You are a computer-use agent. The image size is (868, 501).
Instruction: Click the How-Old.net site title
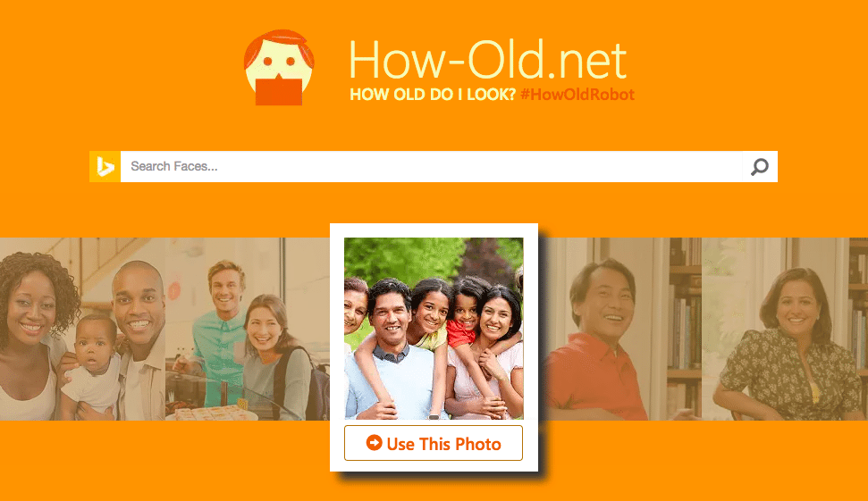point(488,60)
